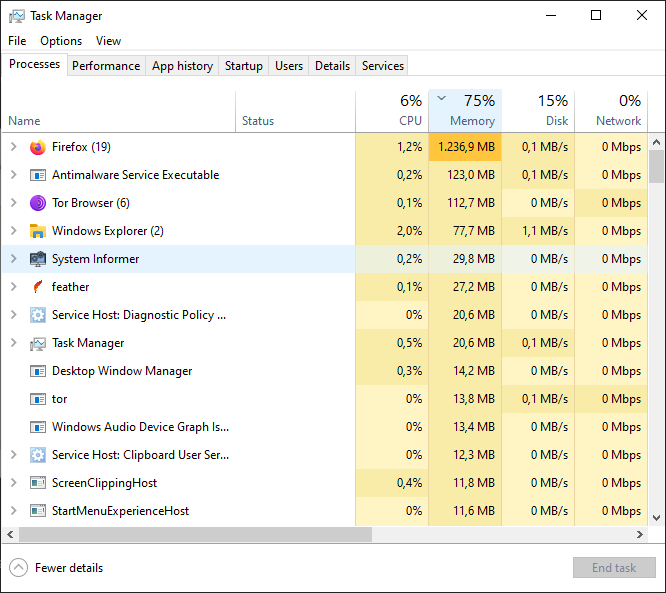This screenshot has height=593, width=666.
Task: Click the 29,8 MB memory cell
Action: click(466, 259)
